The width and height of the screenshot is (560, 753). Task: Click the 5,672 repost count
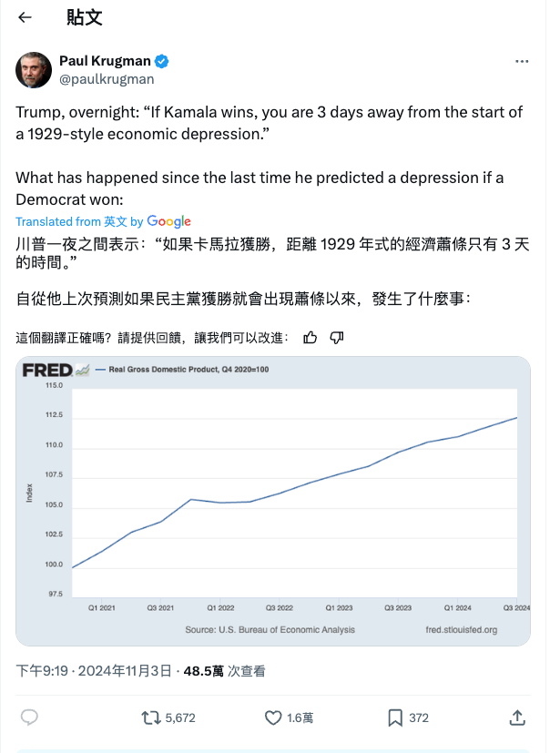[x=180, y=717]
